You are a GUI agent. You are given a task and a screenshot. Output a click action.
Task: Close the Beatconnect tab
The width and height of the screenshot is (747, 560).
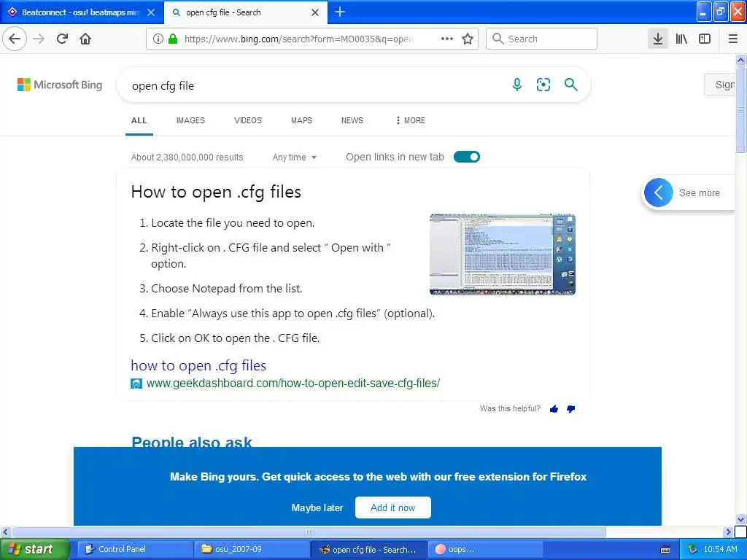click(151, 12)
